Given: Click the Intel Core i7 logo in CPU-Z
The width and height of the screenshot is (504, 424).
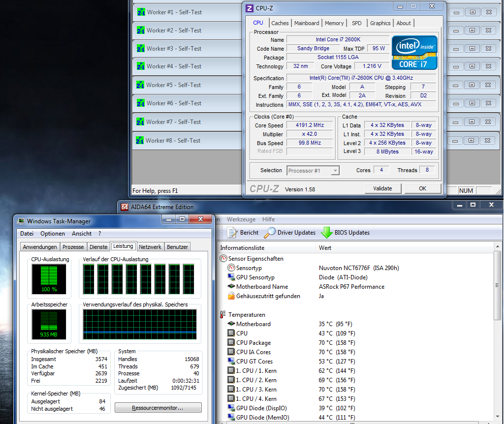Looking at the screenshot, I should pyautogui.click(x=414, y=53).
